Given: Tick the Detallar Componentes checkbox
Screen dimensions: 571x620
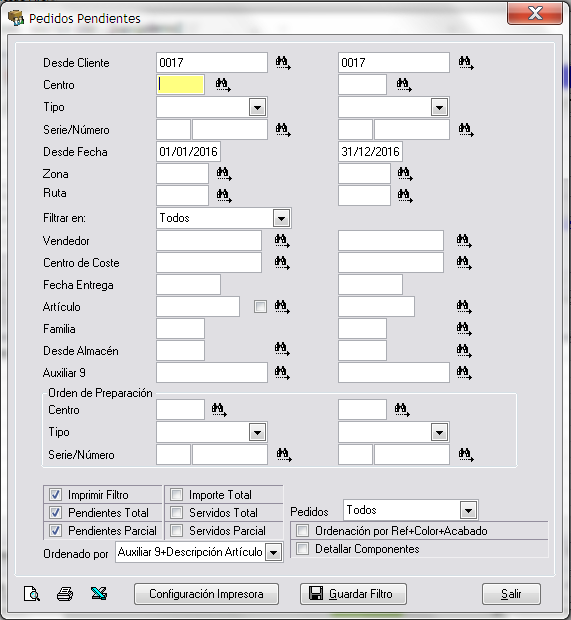Looking at the screenshot, I should [303, 549].
